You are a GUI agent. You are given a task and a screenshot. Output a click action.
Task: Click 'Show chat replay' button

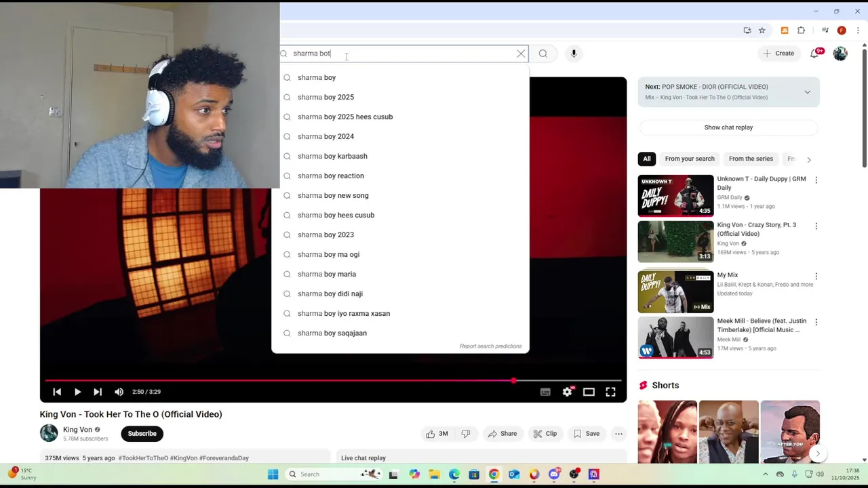click(728, 127)
